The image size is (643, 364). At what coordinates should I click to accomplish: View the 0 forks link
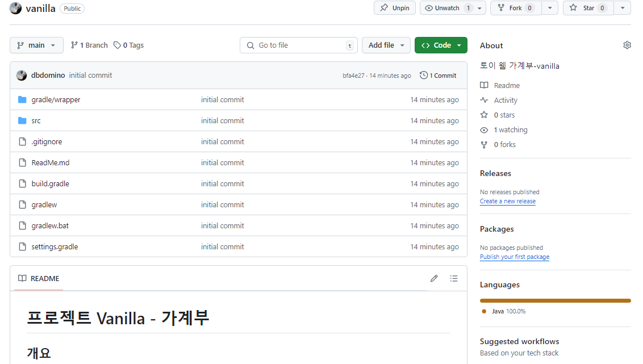point(505,145)
